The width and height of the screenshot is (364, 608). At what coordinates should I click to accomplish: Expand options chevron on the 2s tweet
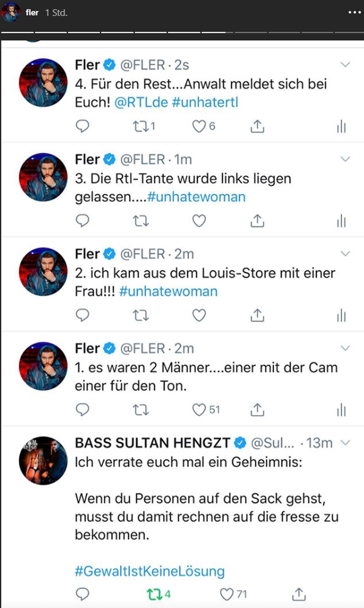[345, 65]
